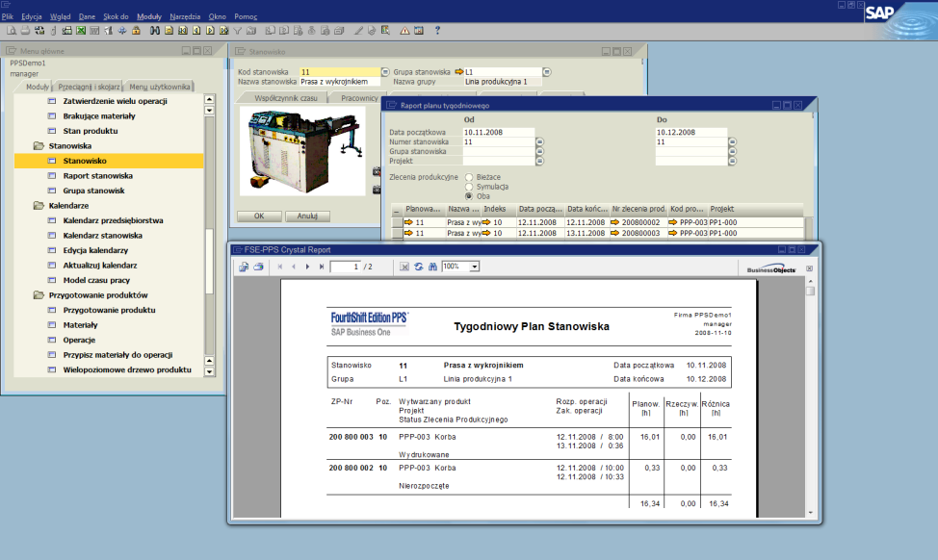Select Oba production orders option
938x560 pixels.
click(x=469, y=196)
